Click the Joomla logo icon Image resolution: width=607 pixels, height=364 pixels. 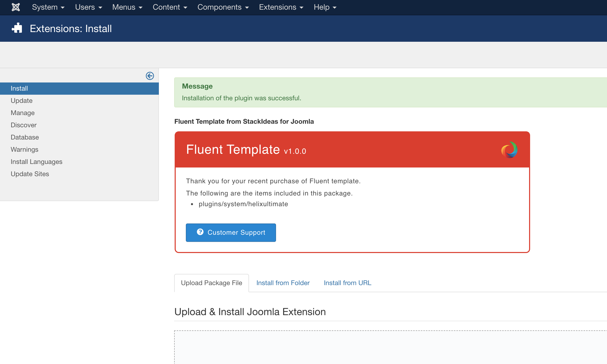[x=16, y=7]
